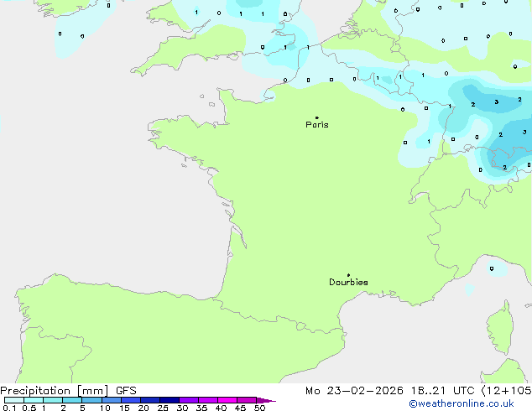Click the legend scale label '40'
This screenshot has height=411, width=532.
click(x=221, y=408)
